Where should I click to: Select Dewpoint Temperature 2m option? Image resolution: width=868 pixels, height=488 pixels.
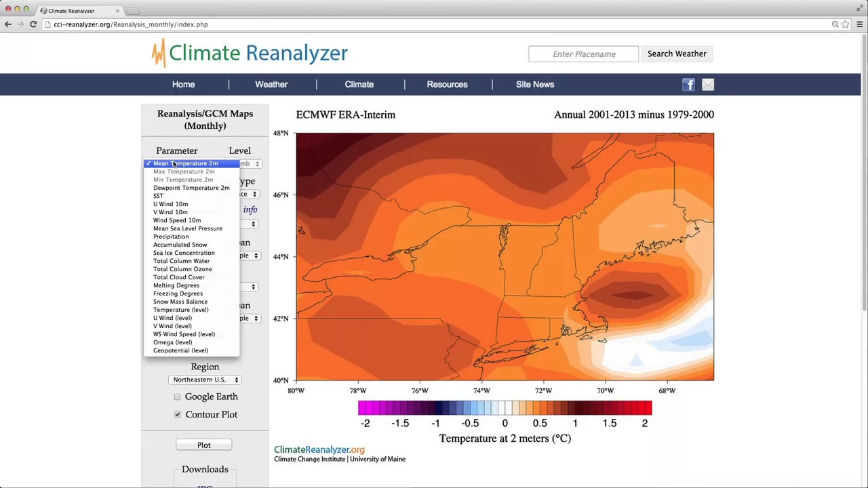pyautogui.click(x=191, y=188)
